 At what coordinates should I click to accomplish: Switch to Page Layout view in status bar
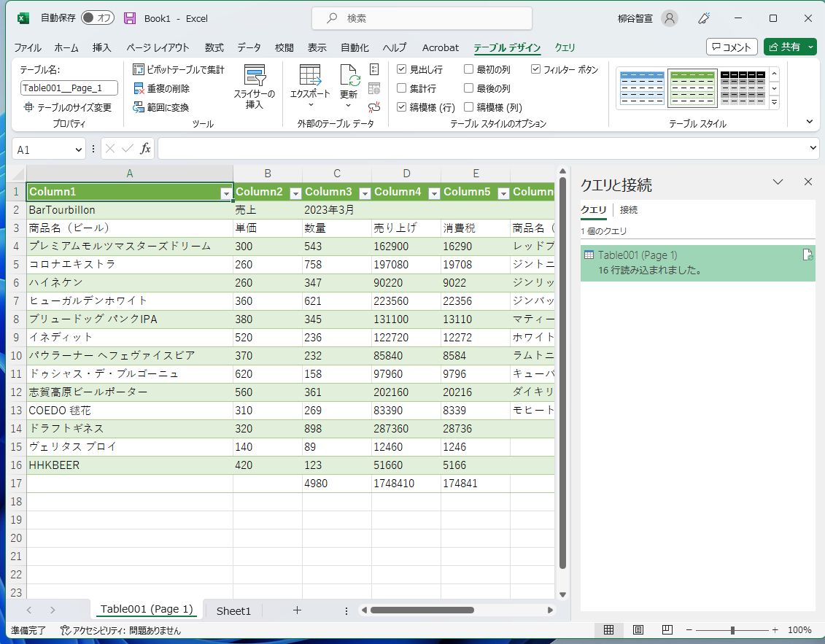(637, 629)
